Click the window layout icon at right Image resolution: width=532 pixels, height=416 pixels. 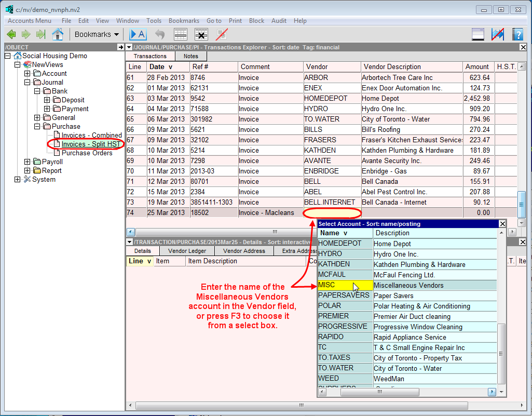click(x=478, y=34)
